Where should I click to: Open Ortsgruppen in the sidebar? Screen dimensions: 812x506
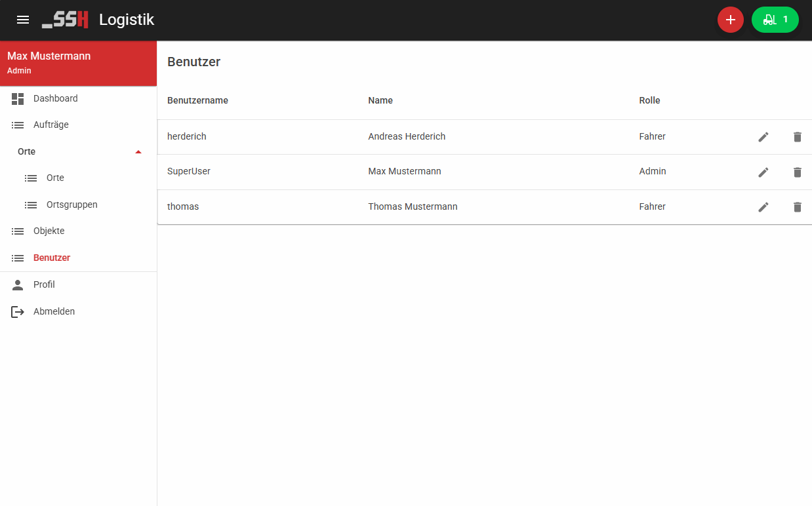click(x=71, y=204)
